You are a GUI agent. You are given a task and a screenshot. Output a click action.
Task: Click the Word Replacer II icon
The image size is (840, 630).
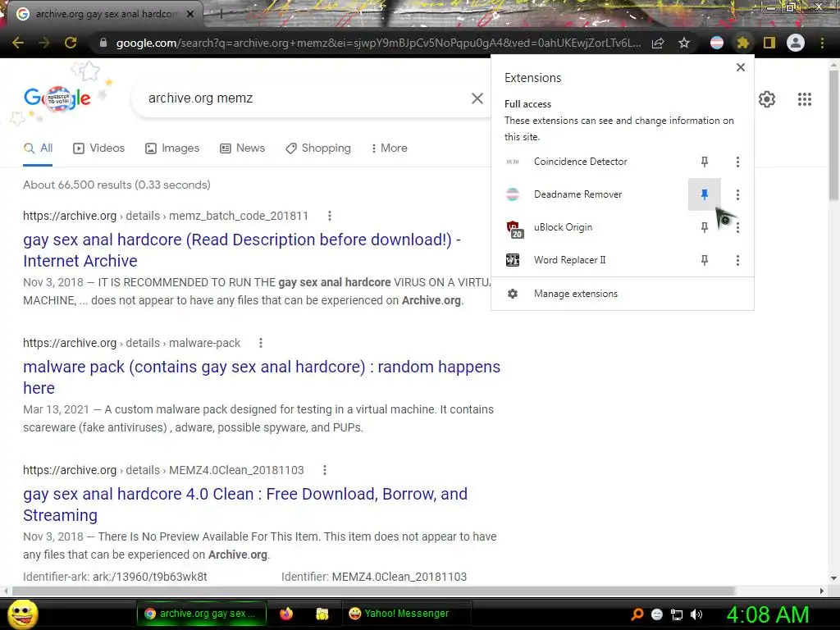[x=513, y=260]
